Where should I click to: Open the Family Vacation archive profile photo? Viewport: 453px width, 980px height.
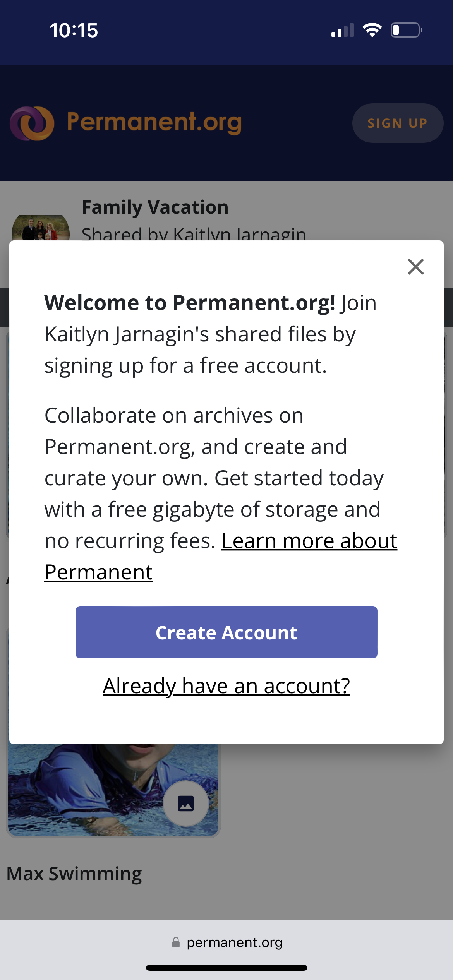[x=40, y=229]
